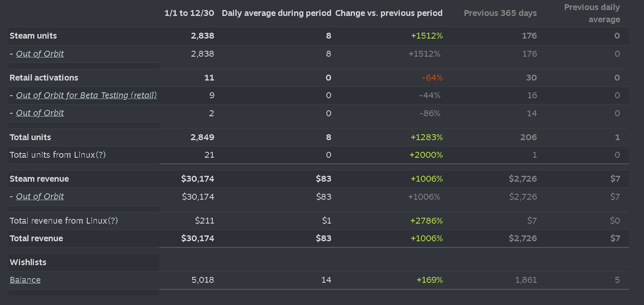This screenshot has width=644, height=305.
Task: Click the Retail activations row label
Action: (44, 78)
